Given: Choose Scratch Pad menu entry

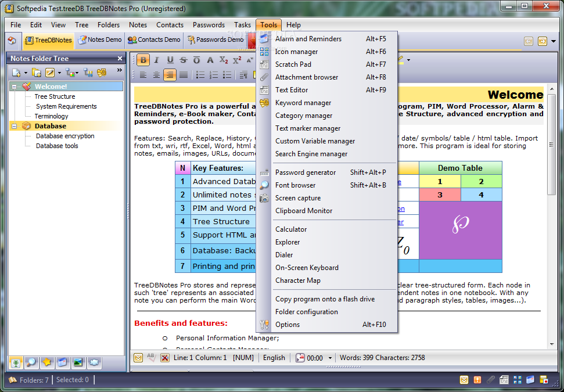Looking at the screenshot, I should pos(326,64).
